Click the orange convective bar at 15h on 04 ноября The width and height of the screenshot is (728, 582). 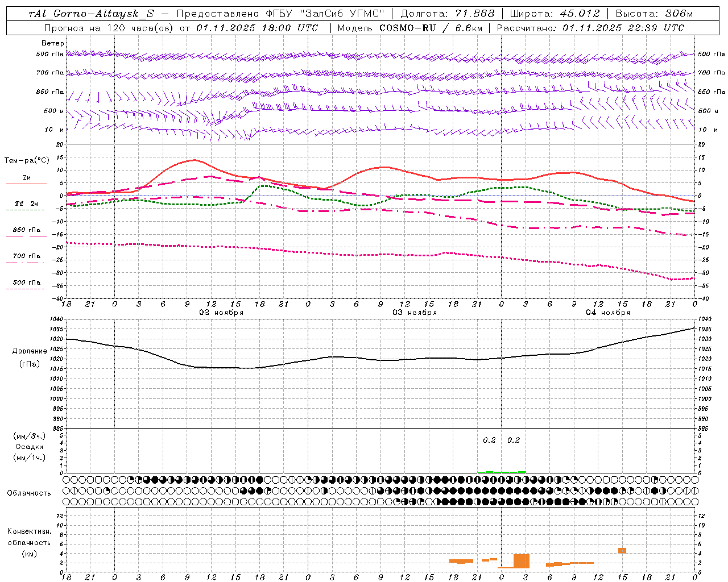coord(622,550)
